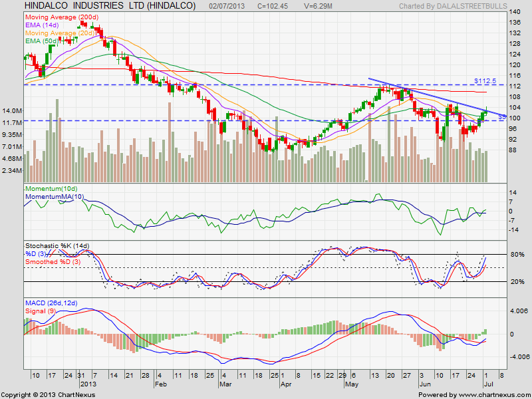Image resolution: width=532 pixels, height=399 pixels.
Task: Click the 80% stochastic level label
Action: tap(517, 255)
